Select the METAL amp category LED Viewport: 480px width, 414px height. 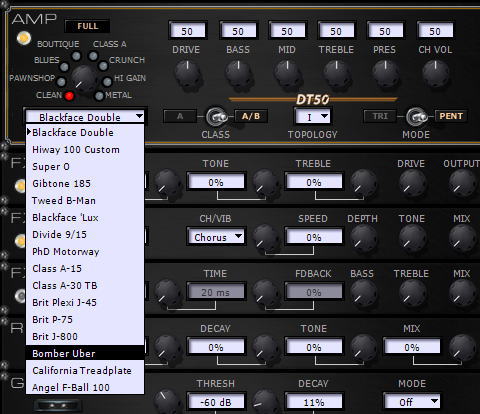[99, 96]
